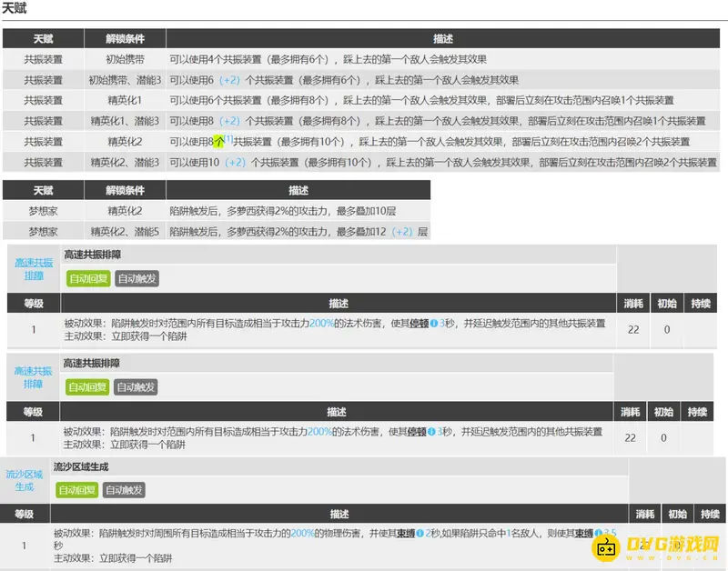Viewport: 728px width, 571px height.
Task: Select description text 最多叠加10层
Action: [367, 211]
